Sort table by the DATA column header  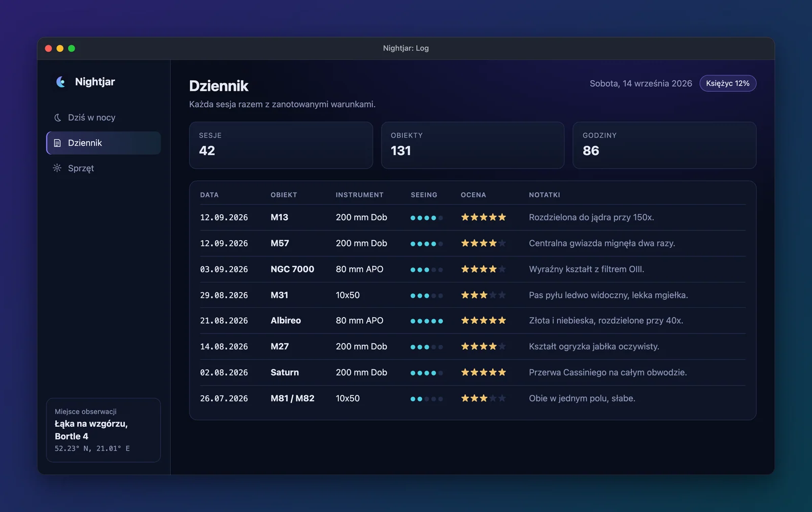(x=209, y=195)
